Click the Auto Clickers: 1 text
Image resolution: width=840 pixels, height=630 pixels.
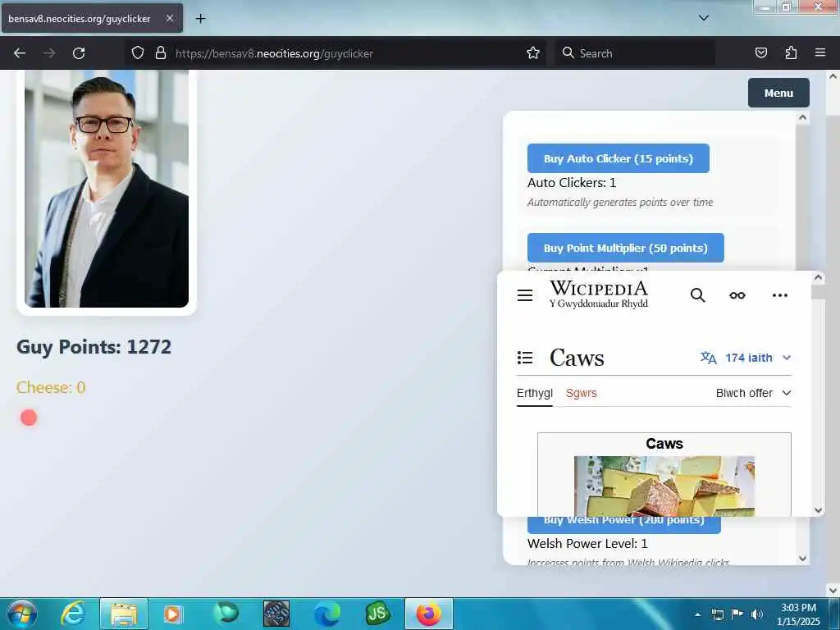coord(572,183)
